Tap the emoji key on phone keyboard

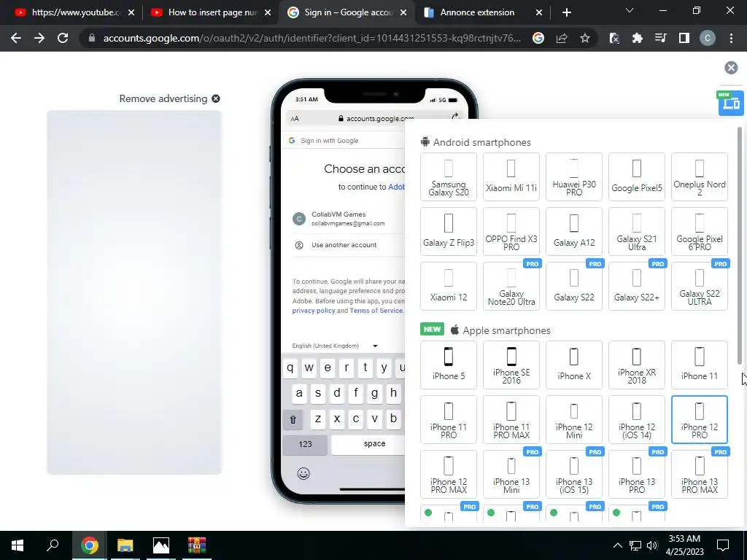pyautogui.click(x=303, y=473)
